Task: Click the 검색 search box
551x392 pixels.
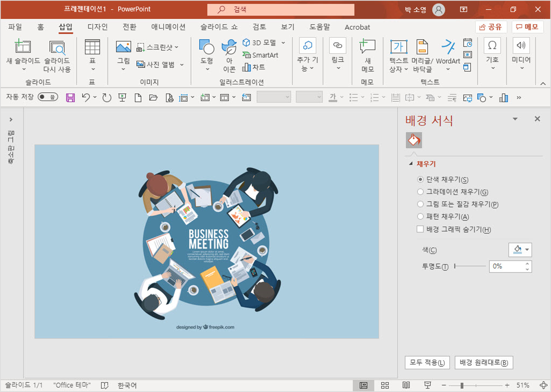Action: tap(281, 10)
